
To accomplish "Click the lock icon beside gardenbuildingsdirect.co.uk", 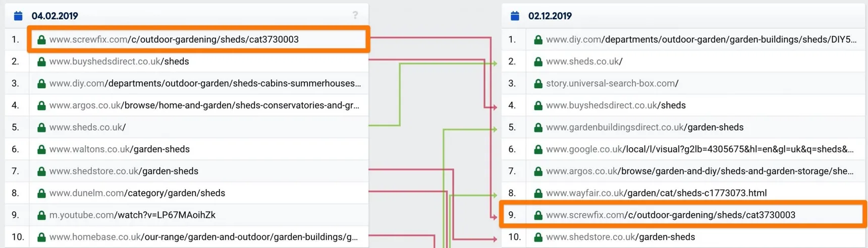I will (538, 128).
